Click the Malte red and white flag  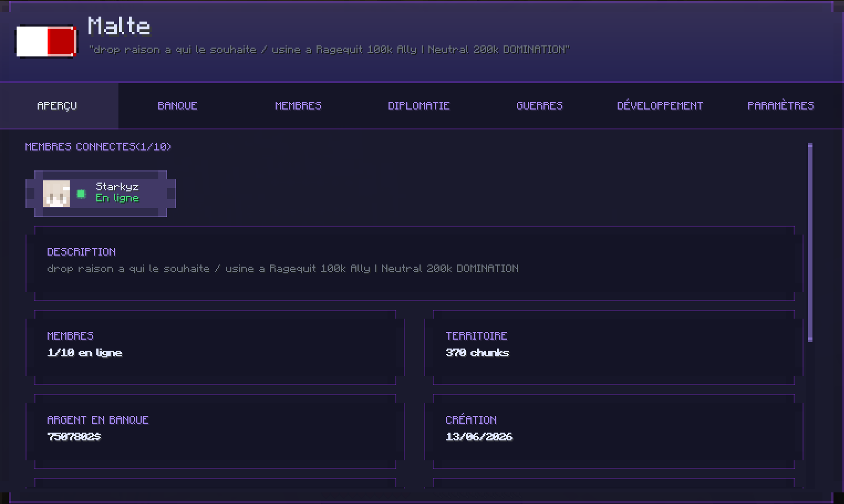point(46,41)
